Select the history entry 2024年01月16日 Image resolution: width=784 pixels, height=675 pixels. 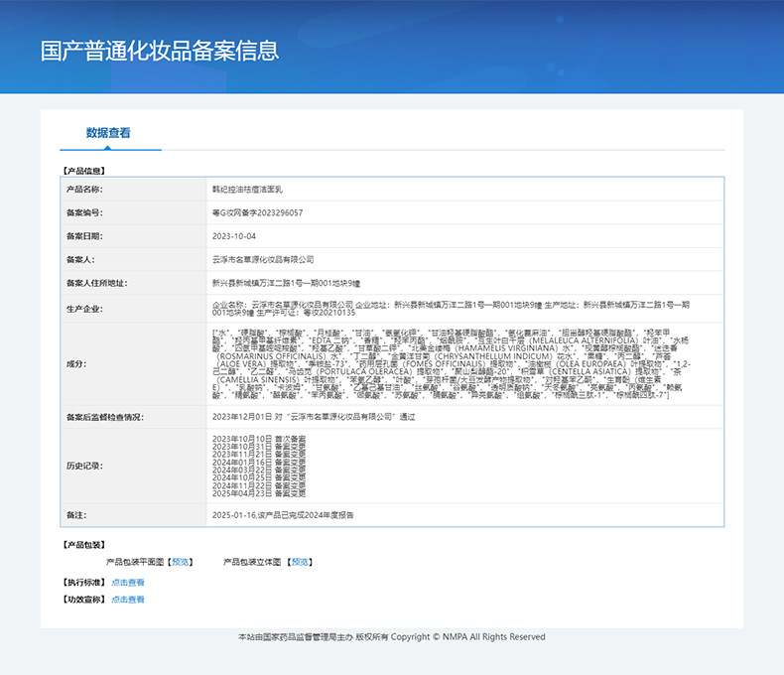[x=259, y=462]
